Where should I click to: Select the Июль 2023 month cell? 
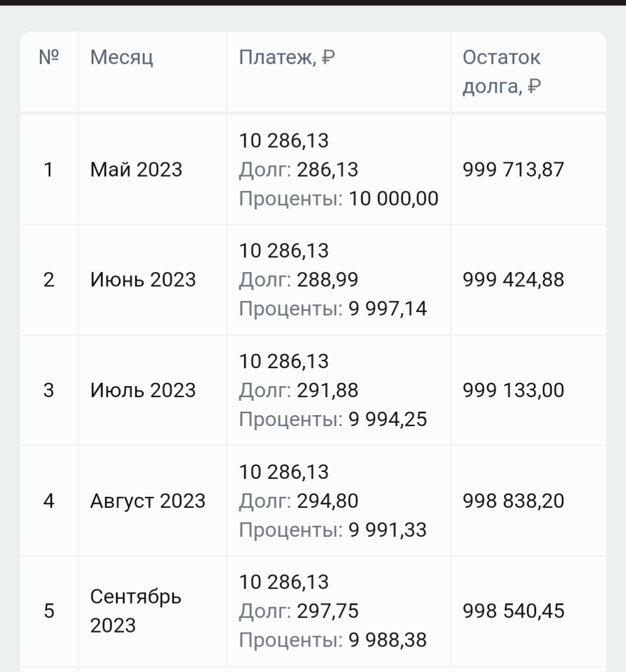click(143, 390)
